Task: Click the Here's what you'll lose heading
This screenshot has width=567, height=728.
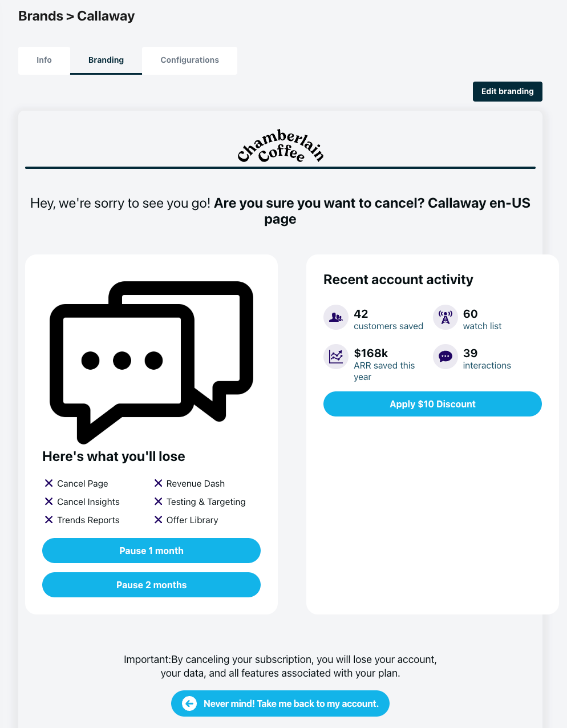Action: (x=114, y=456)
